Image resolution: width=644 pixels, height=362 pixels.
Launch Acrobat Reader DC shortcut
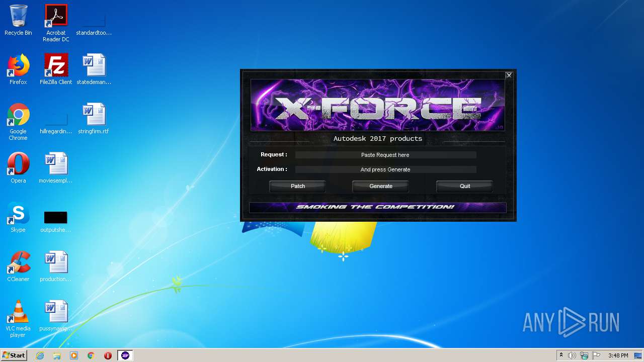(x=56, y=23)
